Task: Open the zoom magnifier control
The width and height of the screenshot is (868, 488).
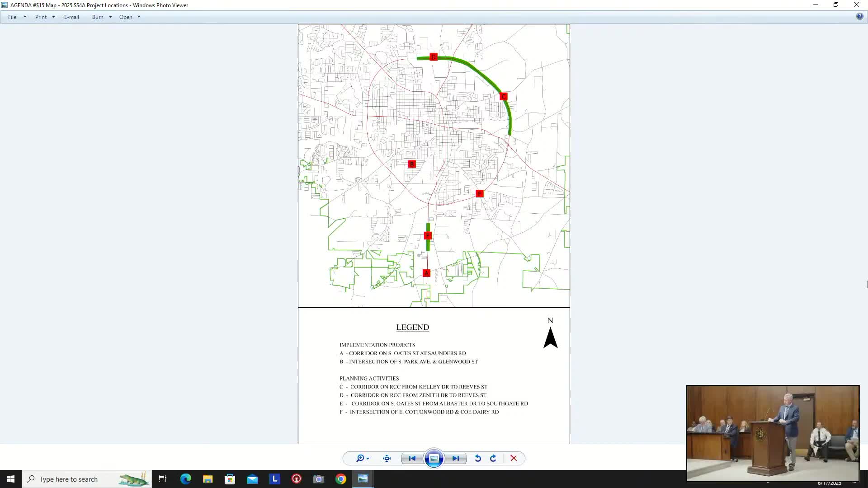Action: (x=360, y=458)
